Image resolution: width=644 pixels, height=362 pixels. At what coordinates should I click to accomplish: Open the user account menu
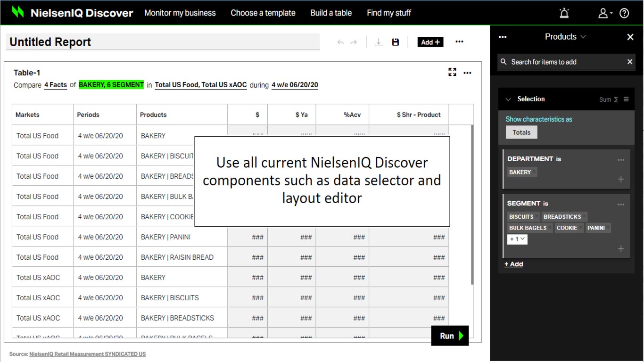[x=605, y=13]
